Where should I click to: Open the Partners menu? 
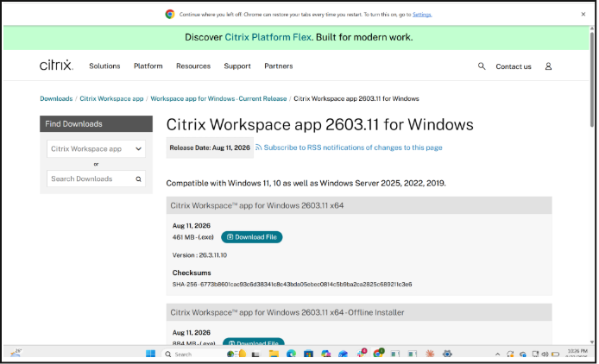click(278, 66)
